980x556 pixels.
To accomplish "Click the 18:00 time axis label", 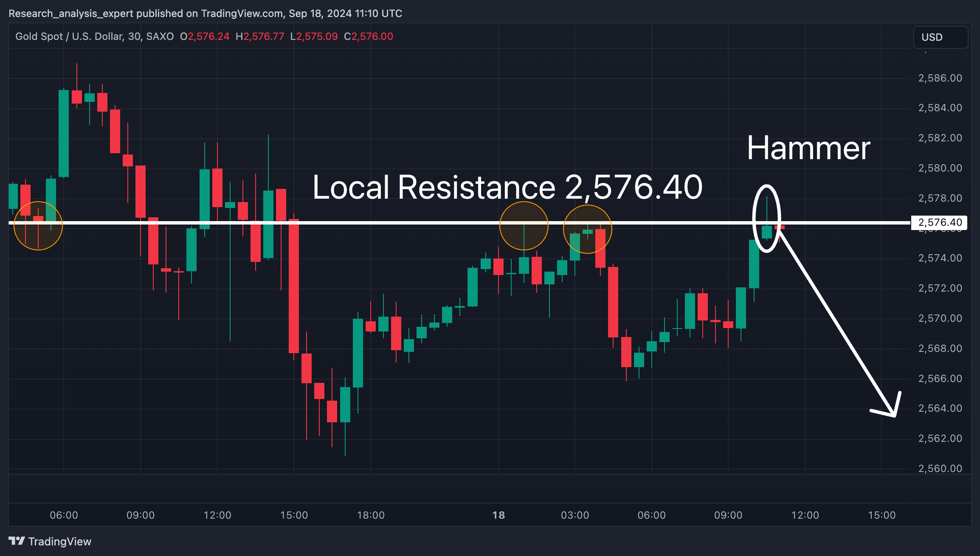I will (x=371, y=515).
